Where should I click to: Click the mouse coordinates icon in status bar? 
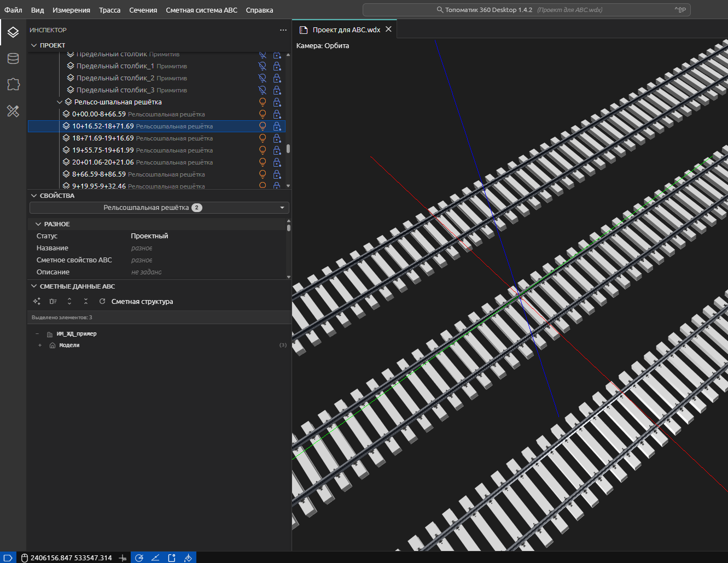(x=25, y=558)
